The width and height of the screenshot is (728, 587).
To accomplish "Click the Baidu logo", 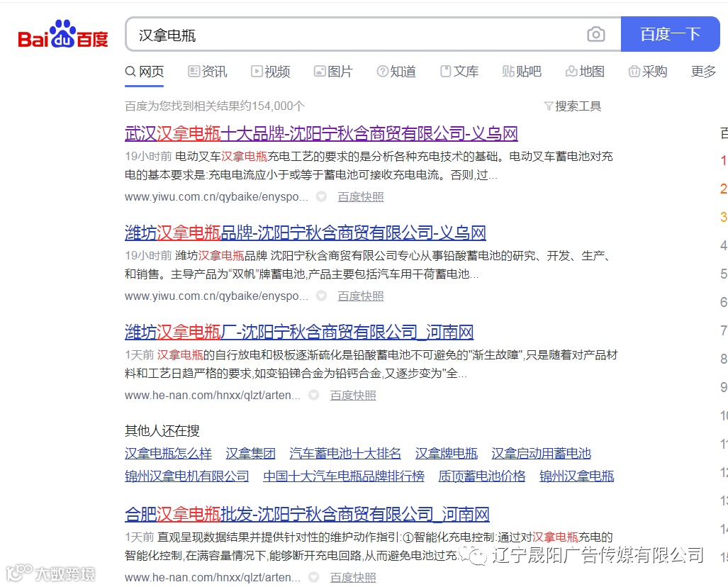I will click(62, 35).
